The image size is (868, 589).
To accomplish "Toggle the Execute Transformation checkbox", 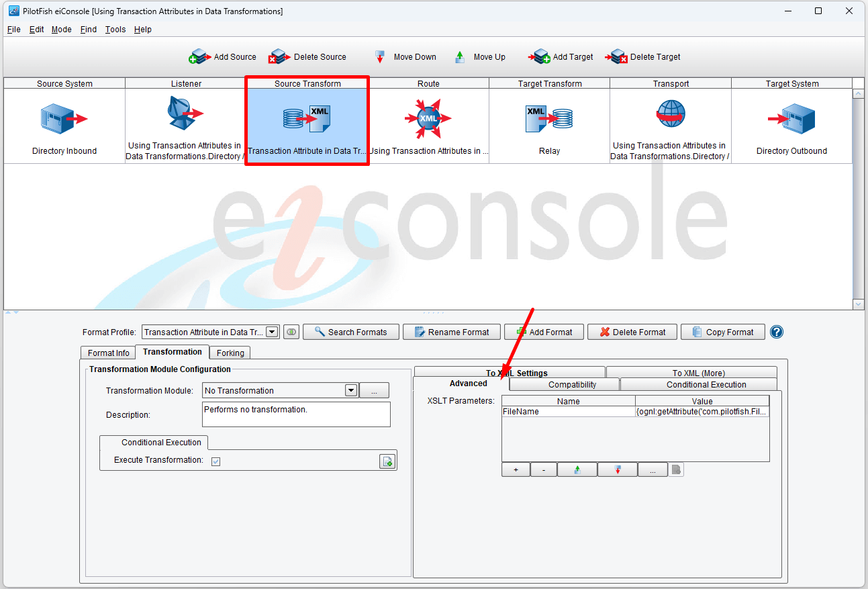I will click(215, 461).
